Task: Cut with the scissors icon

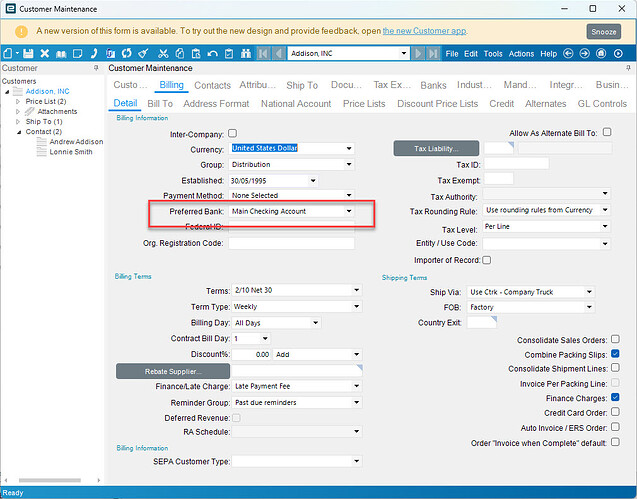Action: pyautogui.click(x=163, y=53)
